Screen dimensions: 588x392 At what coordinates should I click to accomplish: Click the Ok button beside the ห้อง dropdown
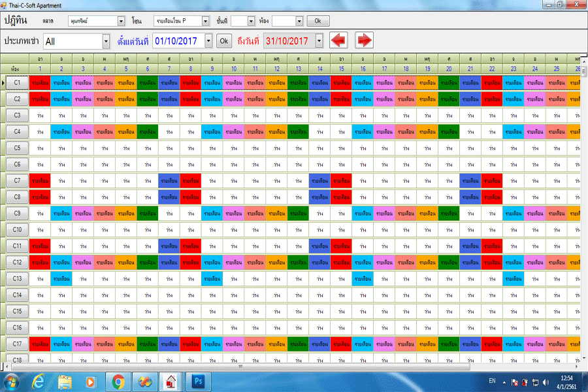[318, 21]
